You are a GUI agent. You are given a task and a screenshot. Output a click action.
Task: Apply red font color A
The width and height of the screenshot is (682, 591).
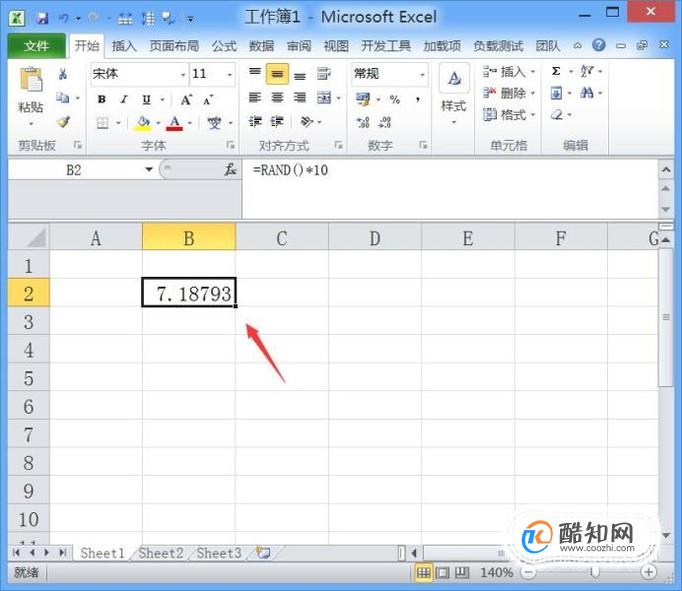pyautogui.click(x=175, y=123)
